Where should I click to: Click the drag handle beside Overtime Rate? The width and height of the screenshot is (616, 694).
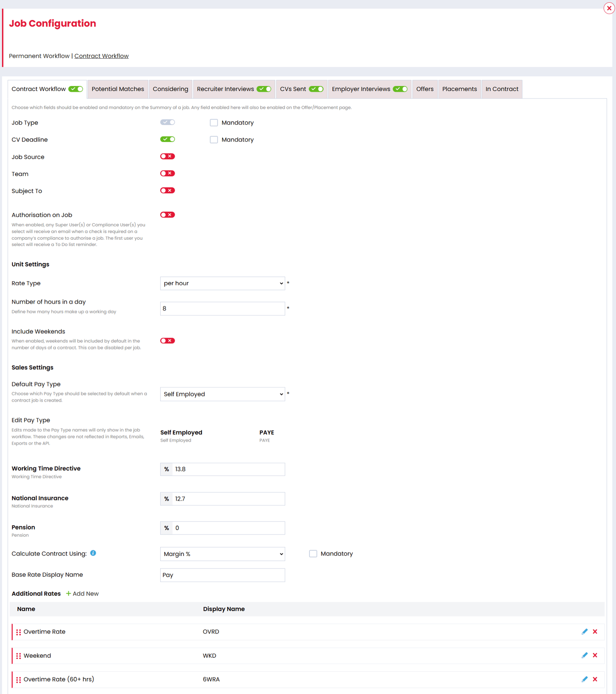point(18,632)
